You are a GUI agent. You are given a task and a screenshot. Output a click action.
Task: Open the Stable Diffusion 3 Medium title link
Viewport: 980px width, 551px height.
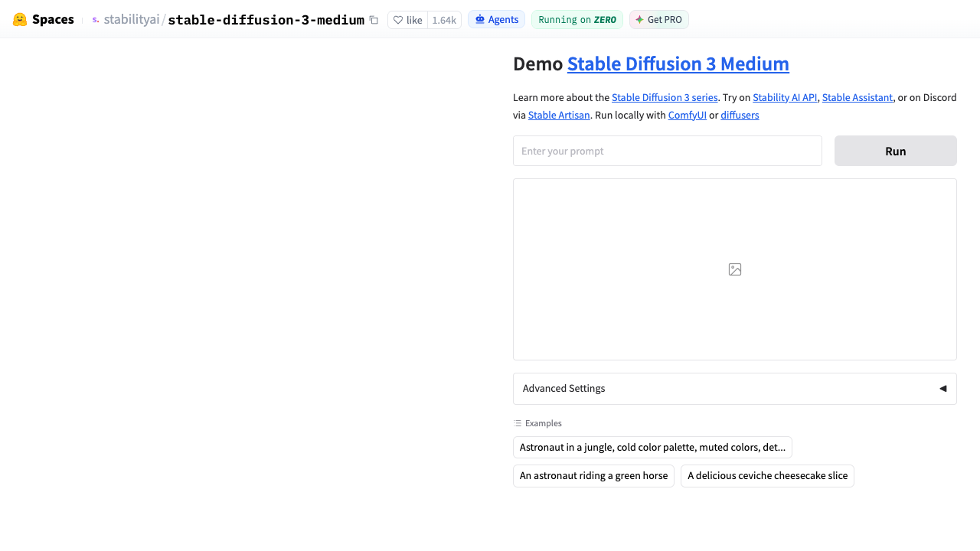(678, 64)
